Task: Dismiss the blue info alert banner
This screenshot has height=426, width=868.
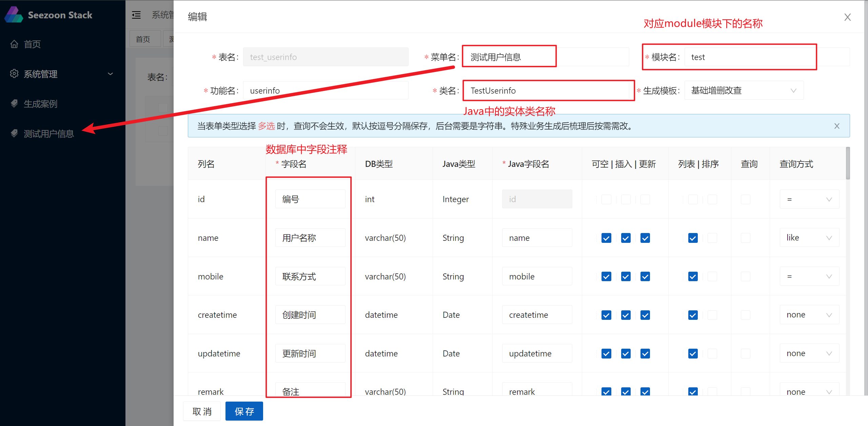Action: pyautogui.click(x=837, y=126)
